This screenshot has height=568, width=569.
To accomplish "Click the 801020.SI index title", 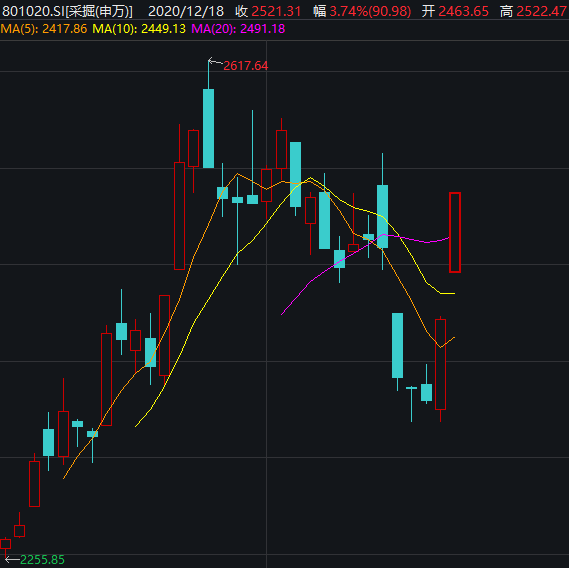I will click(67, 12).
